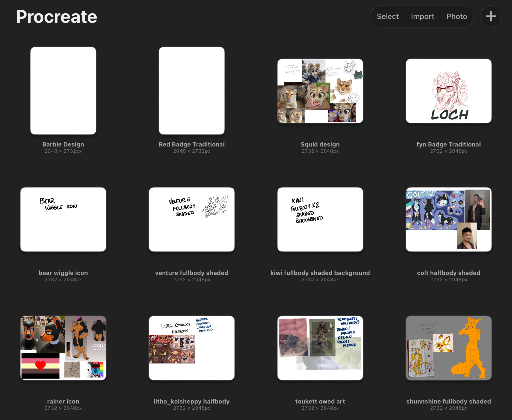Viewport: 512px width, 420px height.
Task: Open the Photo import option
Action: point(456,16)
